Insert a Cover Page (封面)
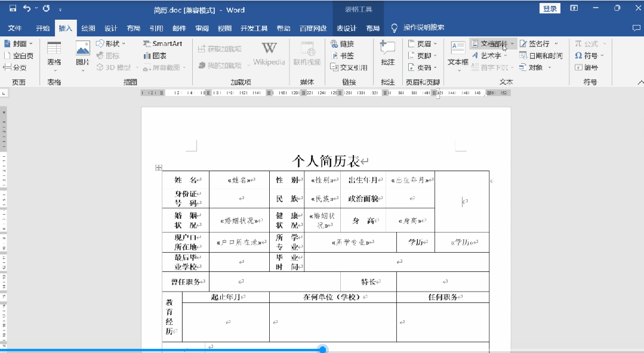644x353 pixels. point(18,44)
